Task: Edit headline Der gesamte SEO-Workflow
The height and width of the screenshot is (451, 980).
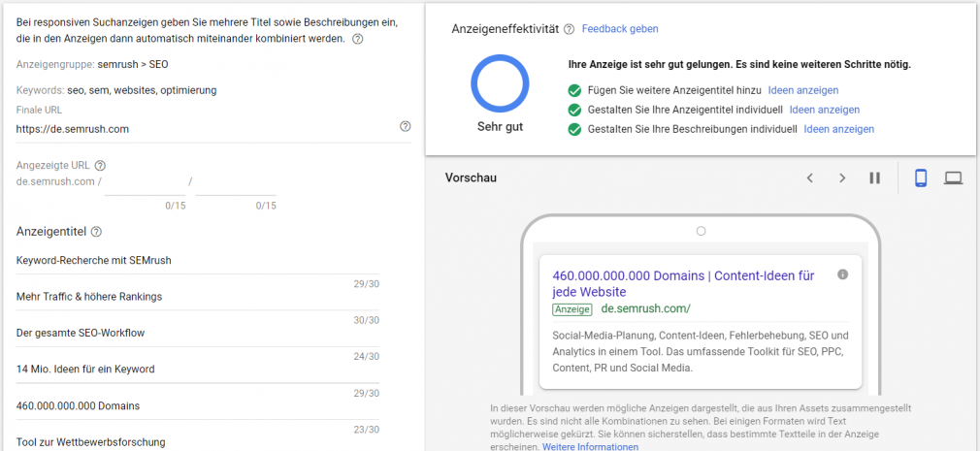Action: (x=198, y=333)
